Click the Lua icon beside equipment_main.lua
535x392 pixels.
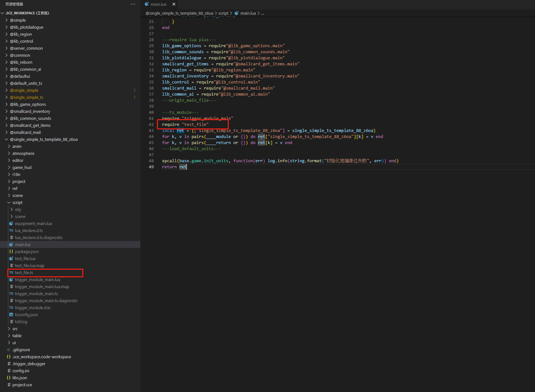click(11, 223)
